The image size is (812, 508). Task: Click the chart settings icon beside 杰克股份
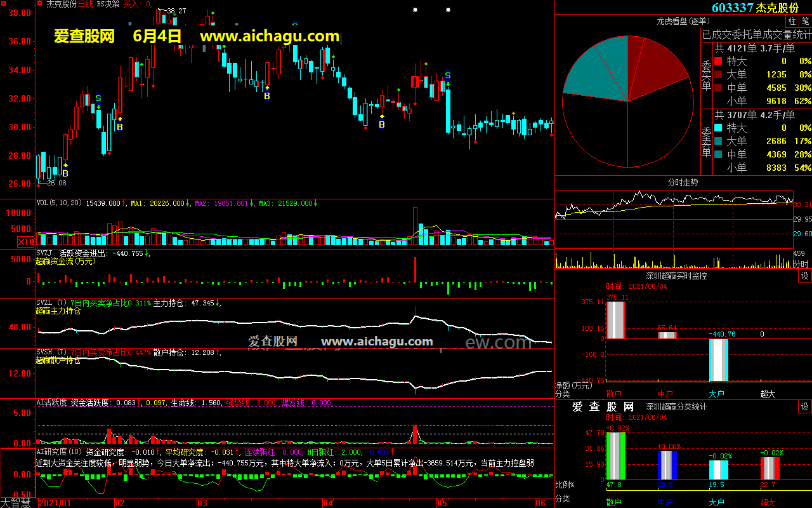point(41,4)
